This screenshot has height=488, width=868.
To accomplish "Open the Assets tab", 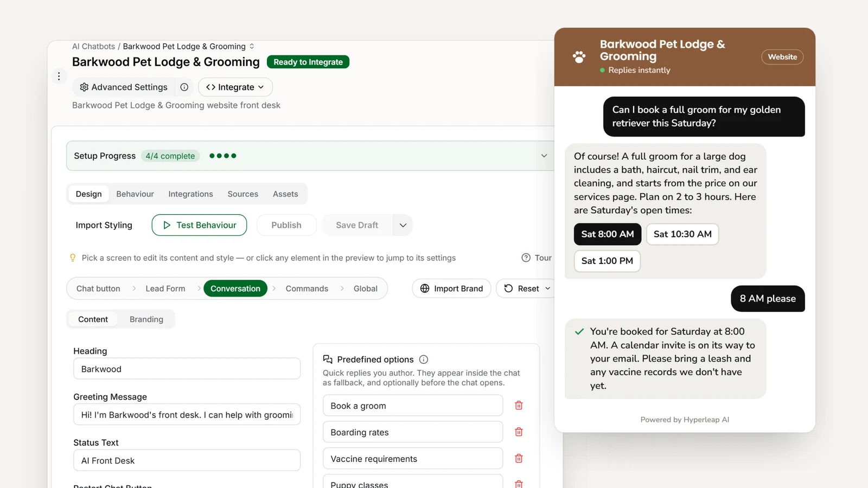I will (285, 194).
